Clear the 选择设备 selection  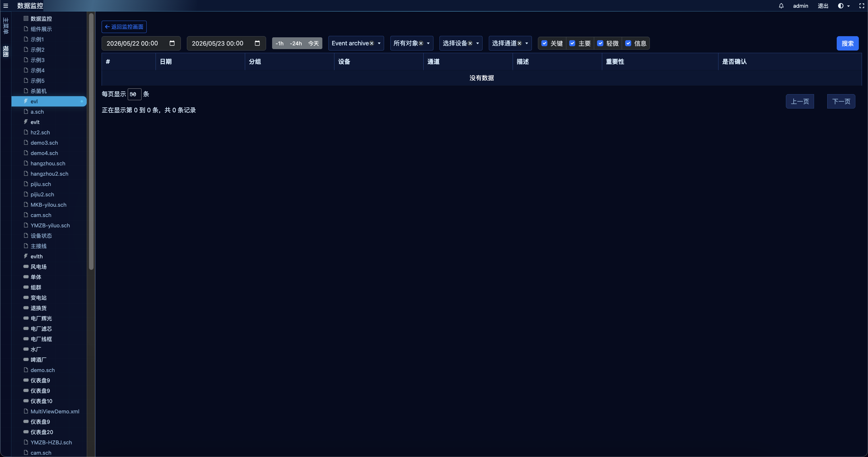470,43
